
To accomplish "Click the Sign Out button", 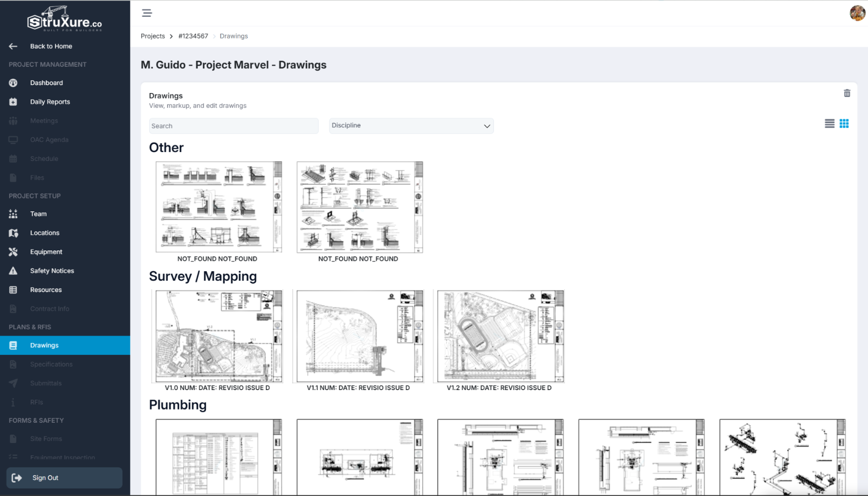I will pos(64,478).
